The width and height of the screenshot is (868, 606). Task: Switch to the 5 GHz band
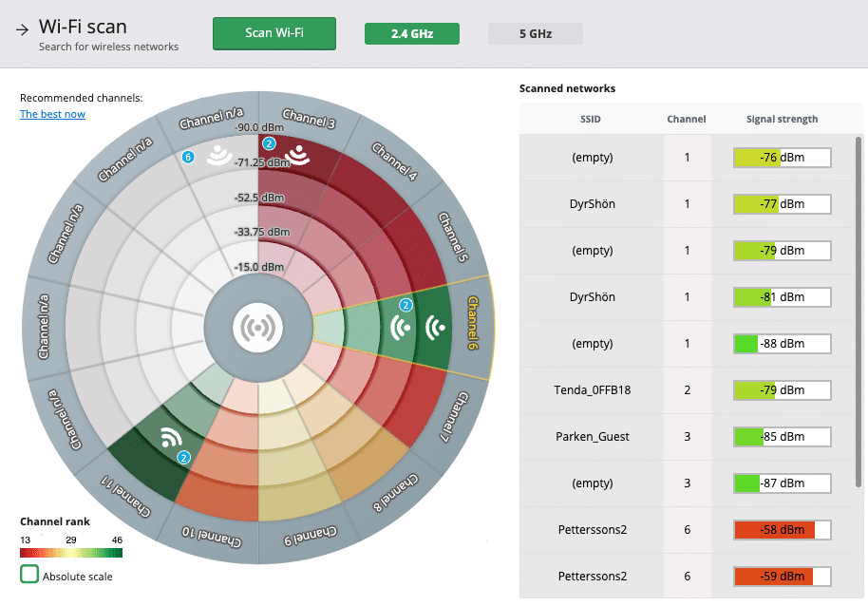[535, 34]
